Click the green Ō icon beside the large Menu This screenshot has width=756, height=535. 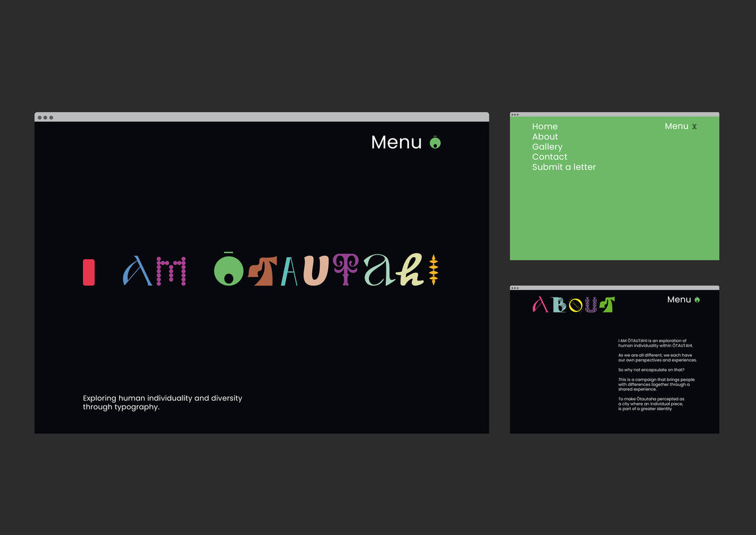436,142
